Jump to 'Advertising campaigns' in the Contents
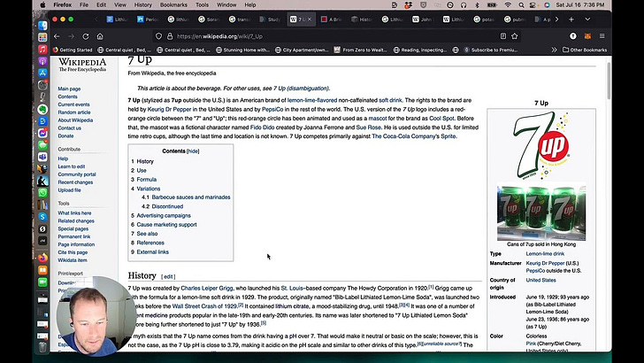 [164, 215]
